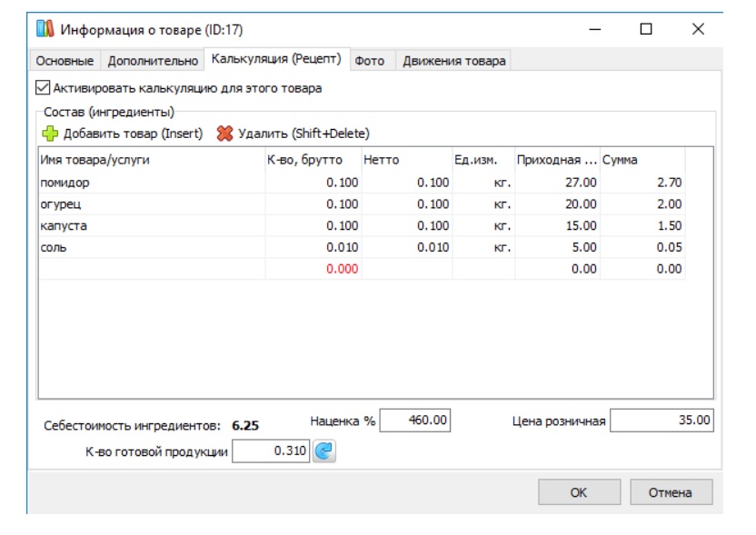756x535 pixels.
Task: Confirm with the OK button
Action: (579, 492)
